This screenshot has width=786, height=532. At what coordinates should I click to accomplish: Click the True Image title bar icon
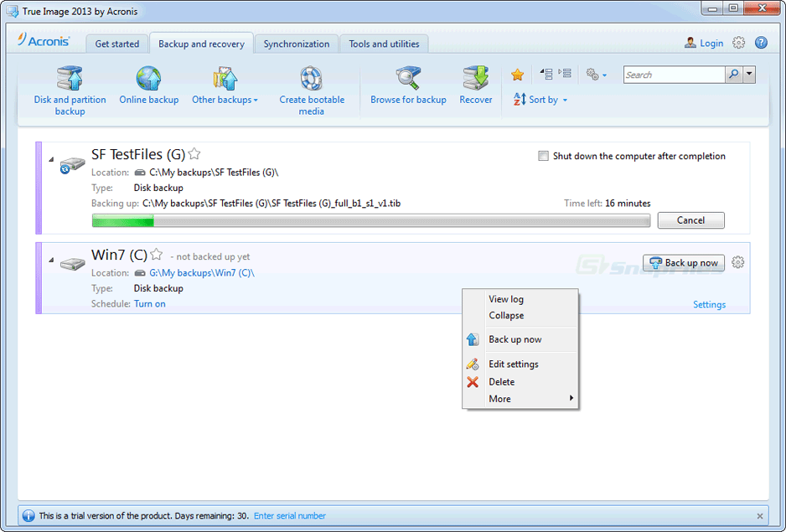[x=12, y=11]
